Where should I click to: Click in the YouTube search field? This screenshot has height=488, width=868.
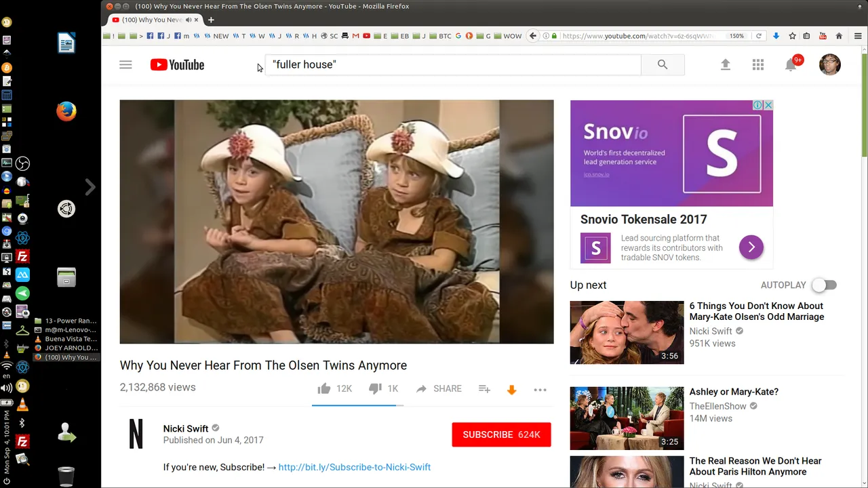click(x=453, y=64)
